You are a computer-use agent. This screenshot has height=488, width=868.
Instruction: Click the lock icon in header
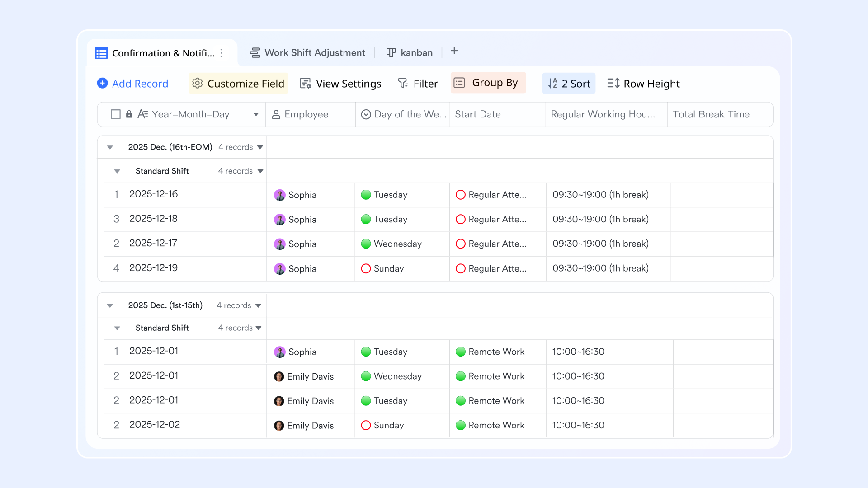click(x=129, y=114)
